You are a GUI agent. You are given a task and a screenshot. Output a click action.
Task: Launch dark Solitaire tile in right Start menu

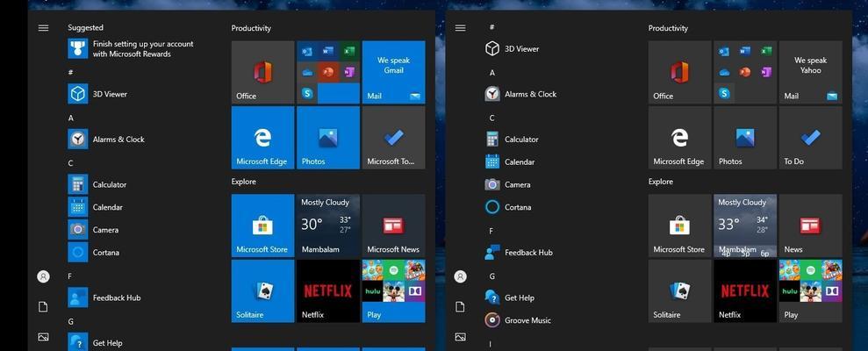tap(680, 290)
